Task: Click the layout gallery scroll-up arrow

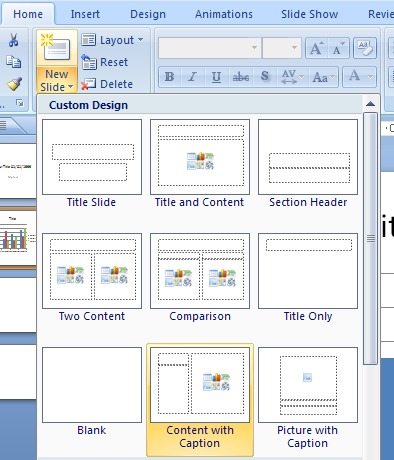Action: tap(370, 104)
